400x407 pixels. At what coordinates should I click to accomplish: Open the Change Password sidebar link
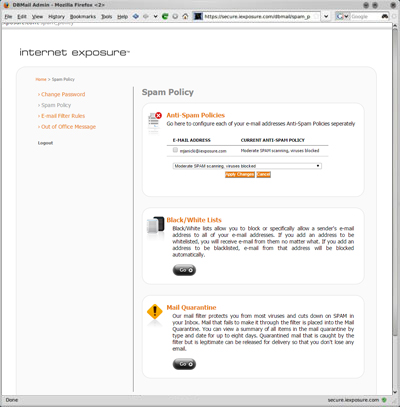coord(63,94)
